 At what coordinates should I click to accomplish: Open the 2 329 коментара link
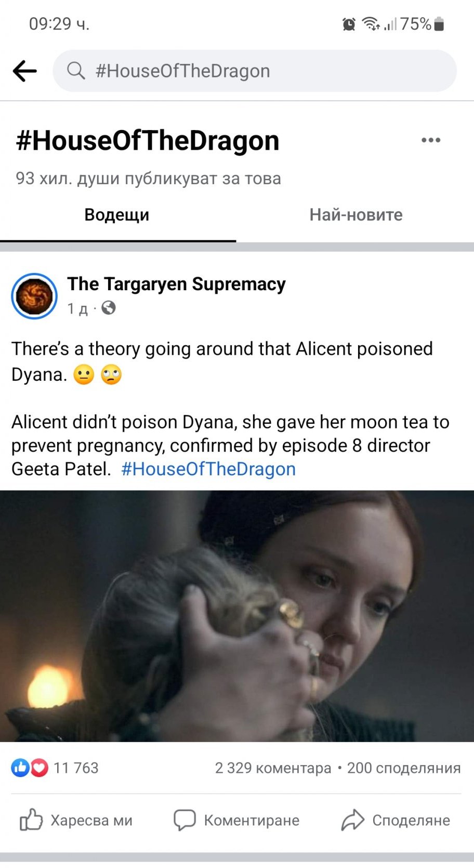click(x=273, y=768)
